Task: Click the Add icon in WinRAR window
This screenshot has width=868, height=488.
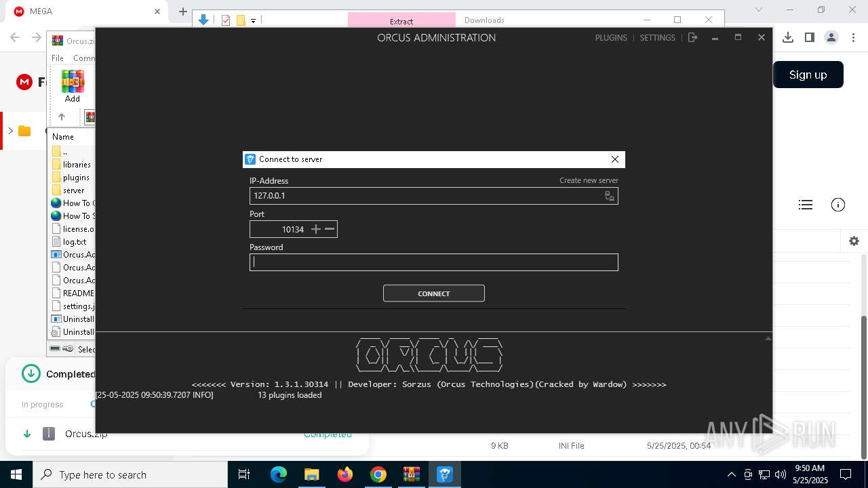Action: (x=73, y=86)
